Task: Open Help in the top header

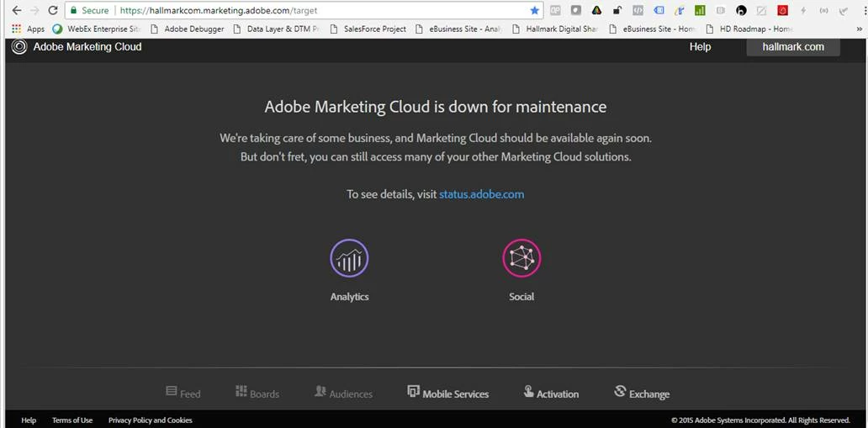Action: point(700,47)
